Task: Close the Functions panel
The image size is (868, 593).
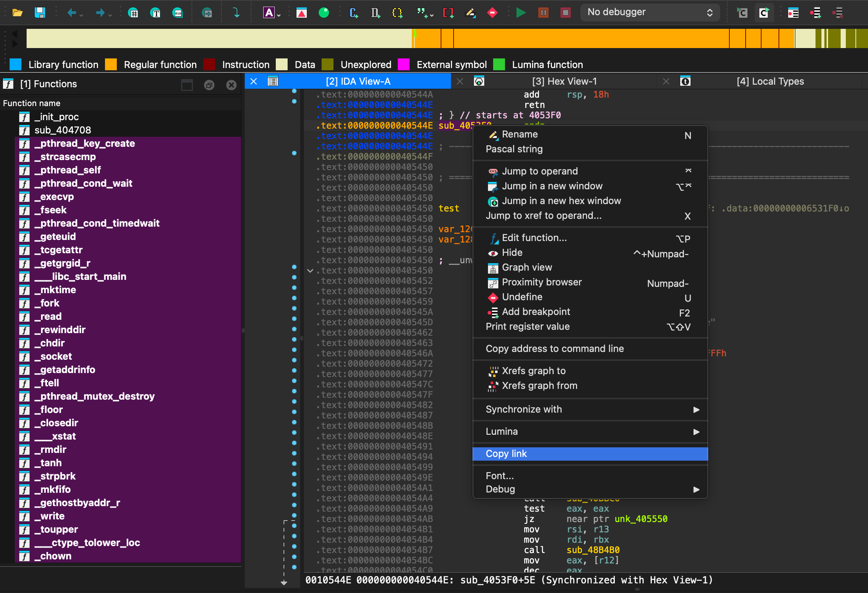Action: point(231,85)
